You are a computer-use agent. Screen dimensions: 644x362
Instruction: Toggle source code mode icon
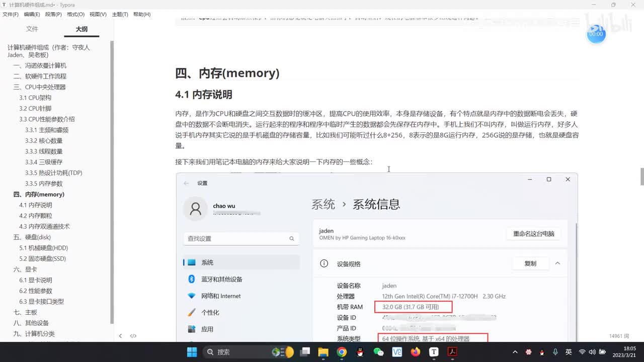pos(133,336)
